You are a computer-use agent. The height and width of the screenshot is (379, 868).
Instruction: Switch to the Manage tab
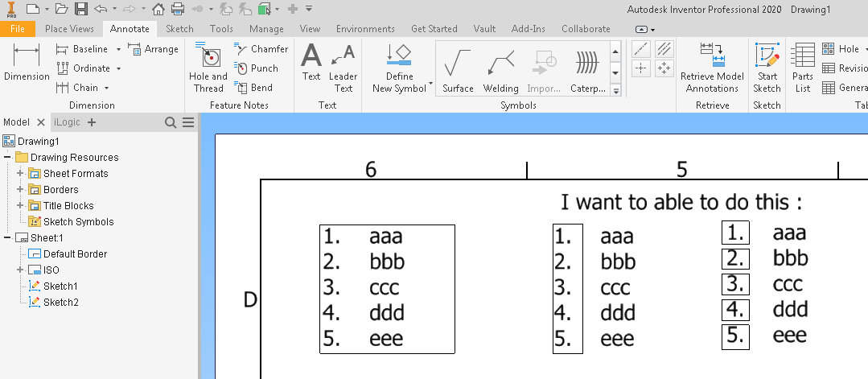point(266,29)
